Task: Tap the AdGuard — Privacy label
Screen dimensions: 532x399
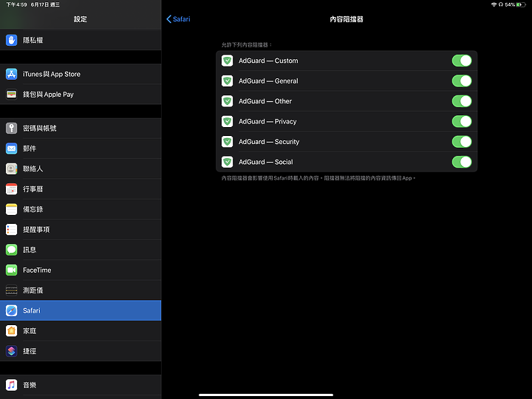Action: pos(267,121)
